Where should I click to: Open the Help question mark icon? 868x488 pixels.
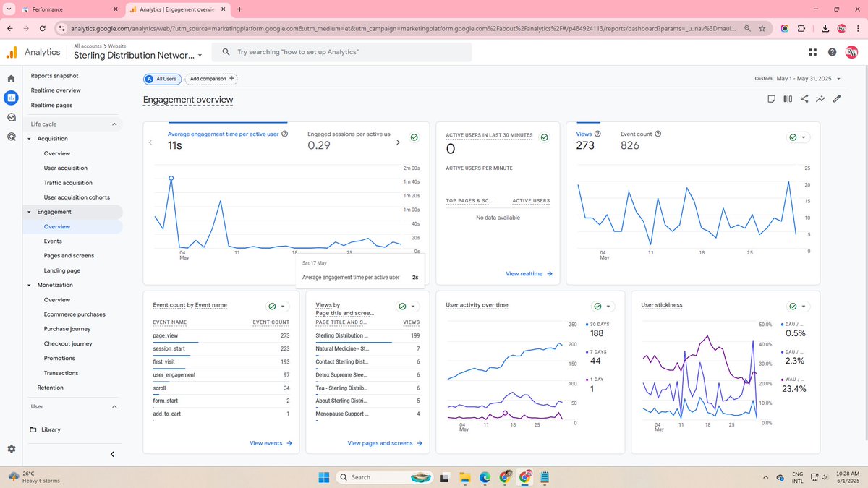[833, 52]
